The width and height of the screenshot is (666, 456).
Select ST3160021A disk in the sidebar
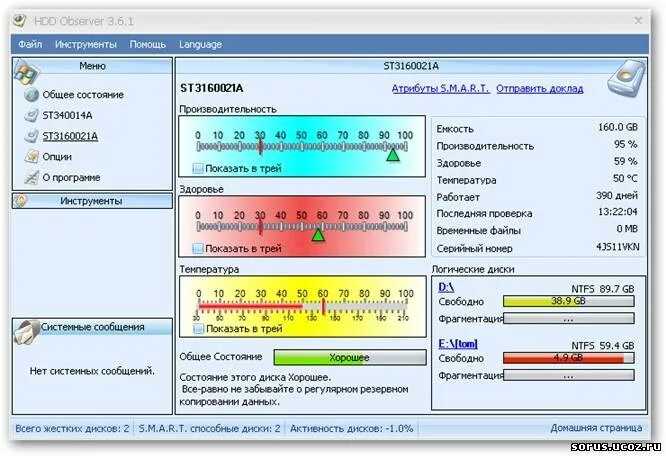pos(70,136)
